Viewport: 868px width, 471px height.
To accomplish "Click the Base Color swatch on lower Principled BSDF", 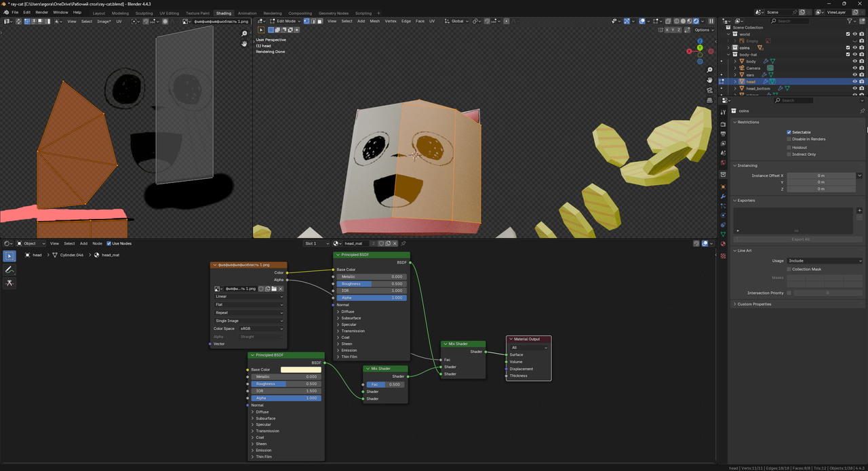I will coord(301,370).
